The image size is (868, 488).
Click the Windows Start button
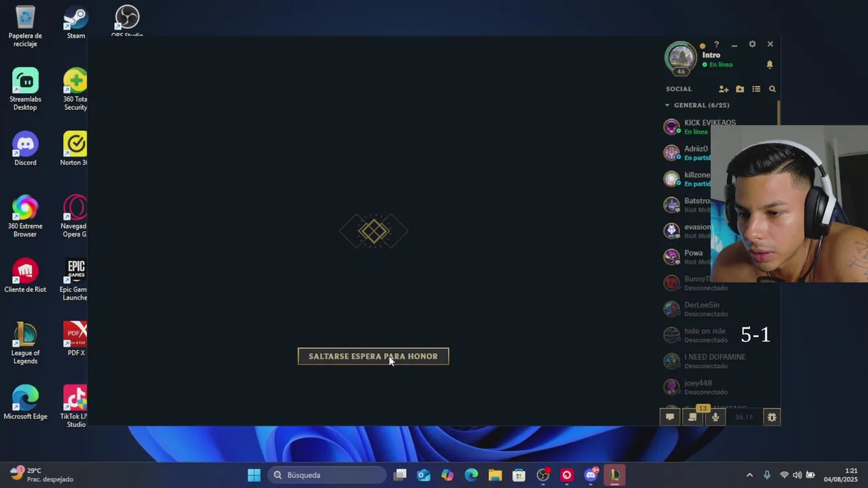click(254, 475)
